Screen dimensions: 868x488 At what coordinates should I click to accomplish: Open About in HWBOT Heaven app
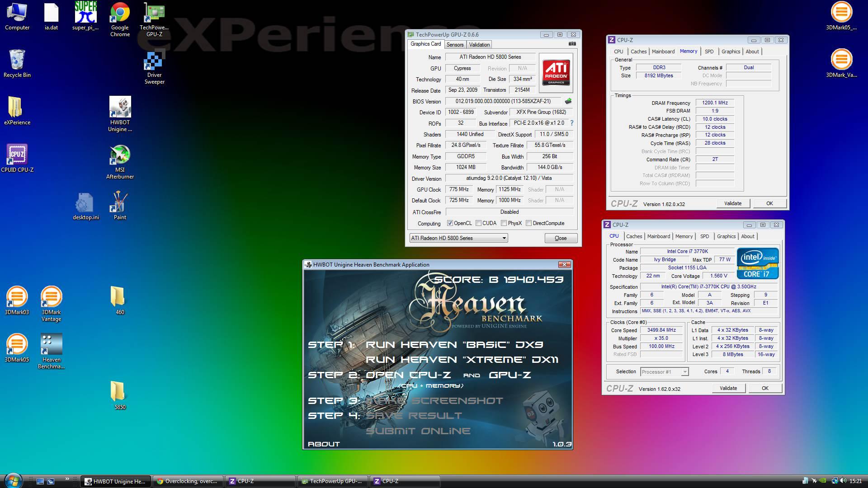pyautogui.click(x=323, y=444)
